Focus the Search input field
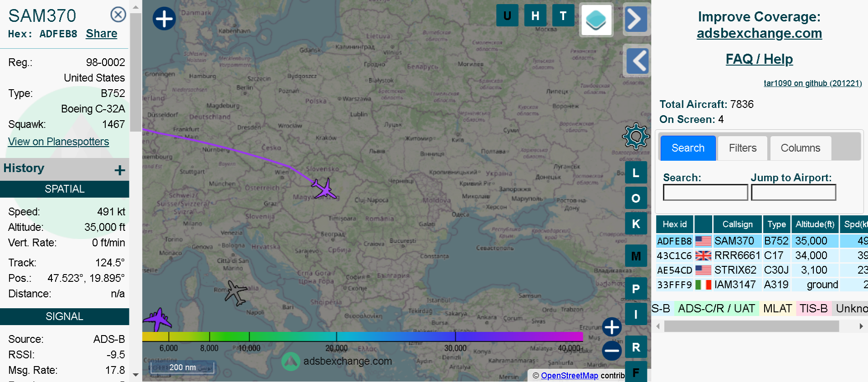The image size is (868, 382). [705, 192]
